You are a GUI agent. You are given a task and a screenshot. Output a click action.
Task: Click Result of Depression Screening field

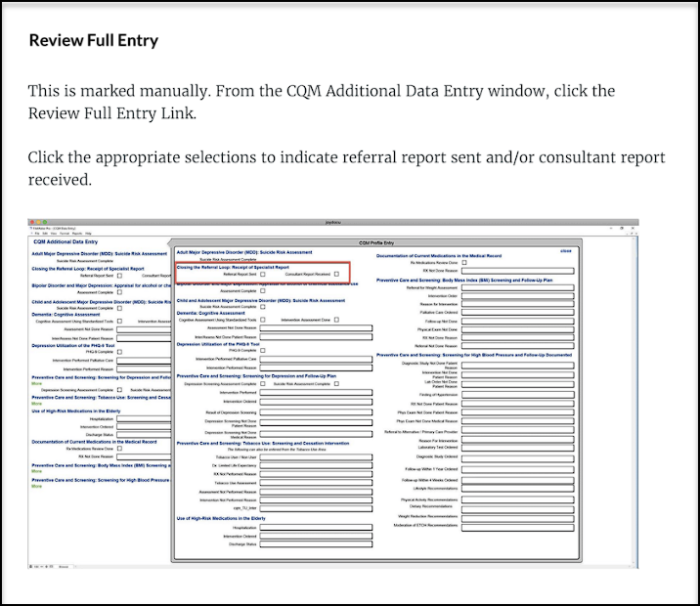click(316, 412)
